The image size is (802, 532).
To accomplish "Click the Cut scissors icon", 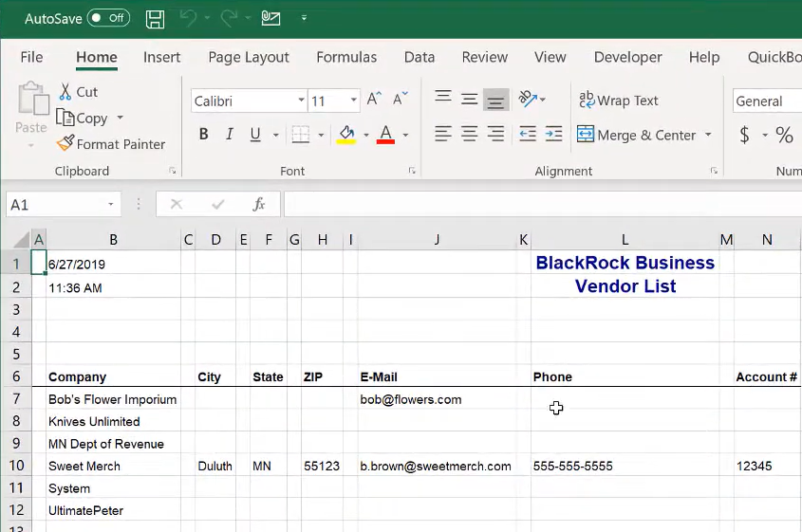I will [65, 91].
